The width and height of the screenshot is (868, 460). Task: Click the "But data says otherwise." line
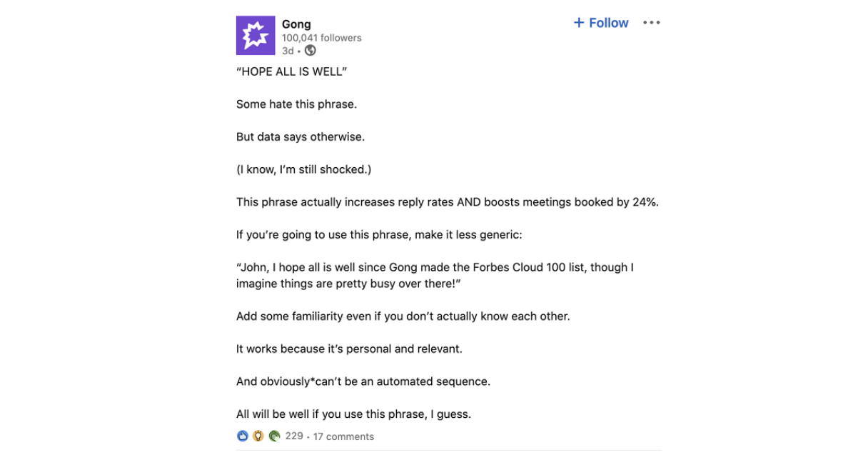[x=301, y=137]
